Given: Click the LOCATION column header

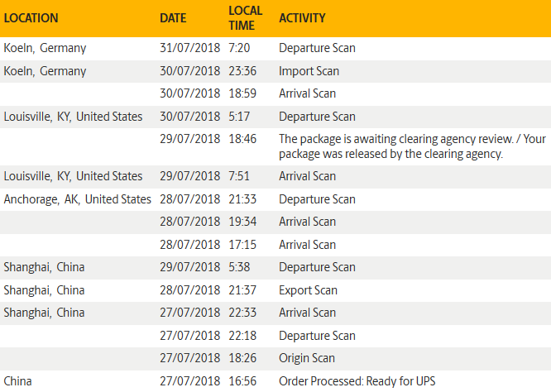Looking at the screenshot, I should click(32, 18).
